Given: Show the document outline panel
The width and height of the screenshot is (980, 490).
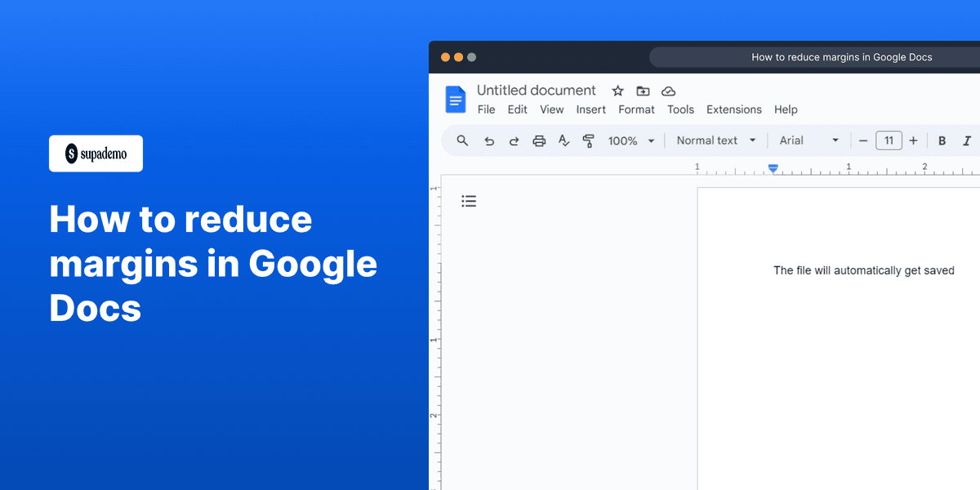Looking at the screenshot, I should pos(469,200).
